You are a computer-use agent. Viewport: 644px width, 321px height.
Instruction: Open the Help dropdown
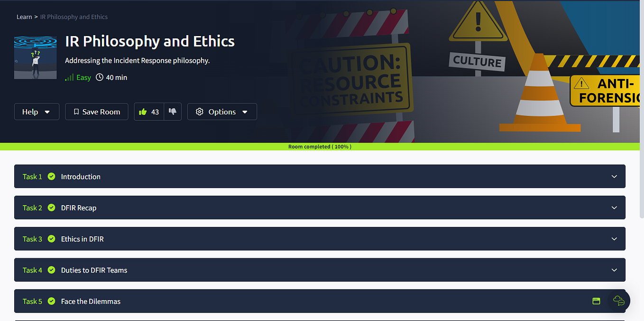[37, 112]
